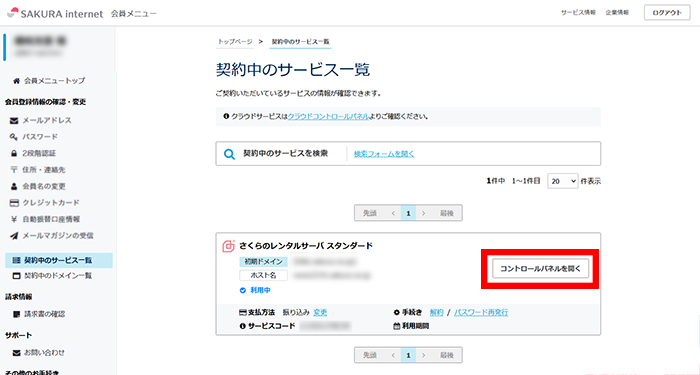Open the 件表示 count dropdown showing 20
The height and width of the screenshot is (375, 700).
click(x=562, y=181)
